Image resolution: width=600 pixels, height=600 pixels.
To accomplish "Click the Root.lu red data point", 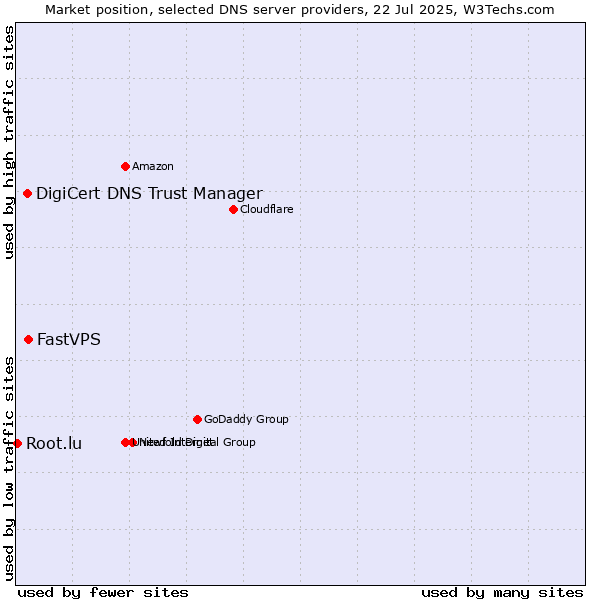I will coord(17,444).
